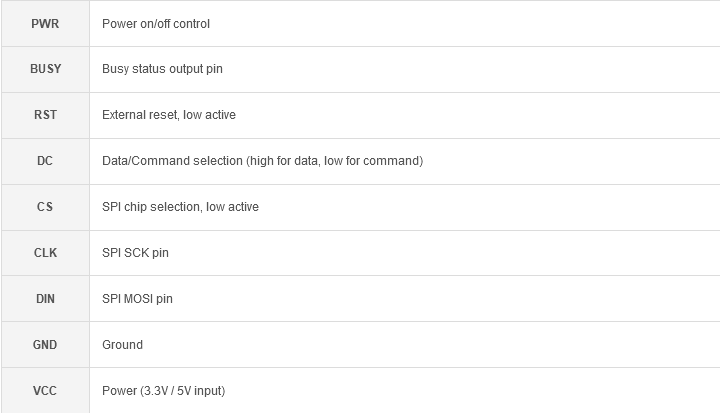Click the 'SPI SCK pin' description

(135, 253)
